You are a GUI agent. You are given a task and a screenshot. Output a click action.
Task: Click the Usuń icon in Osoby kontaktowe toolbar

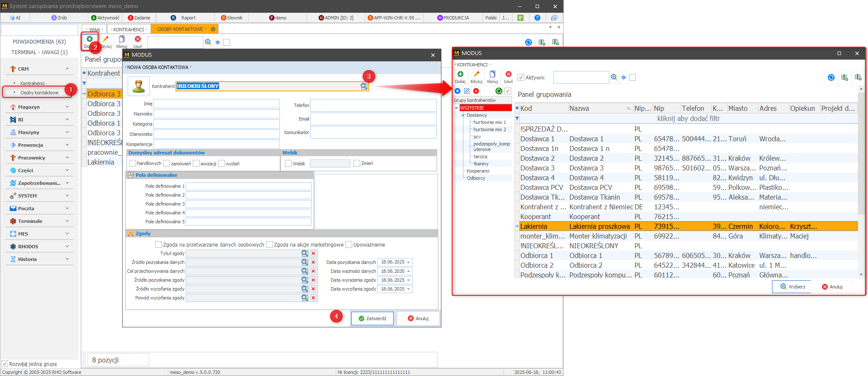137,39
